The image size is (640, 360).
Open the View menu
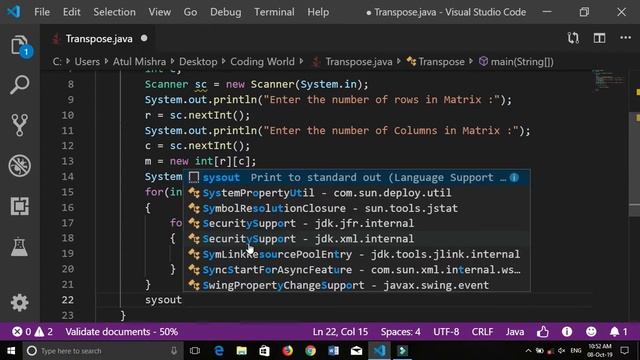[160, 12]
